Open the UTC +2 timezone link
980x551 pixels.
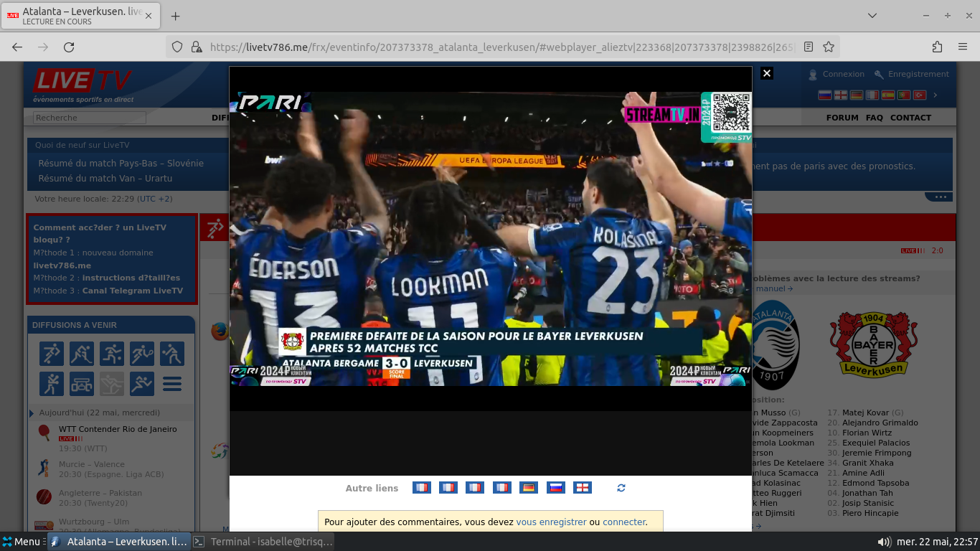click(155, 199)
